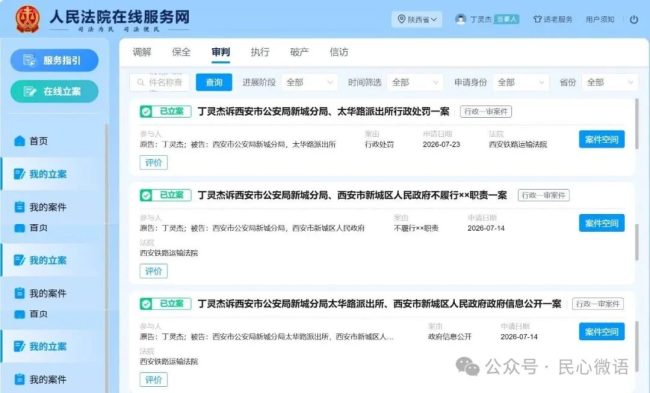This screenshot has height=393, width=650.
Task: Switch to the 保全 tab
Action: tap(181, 52)
